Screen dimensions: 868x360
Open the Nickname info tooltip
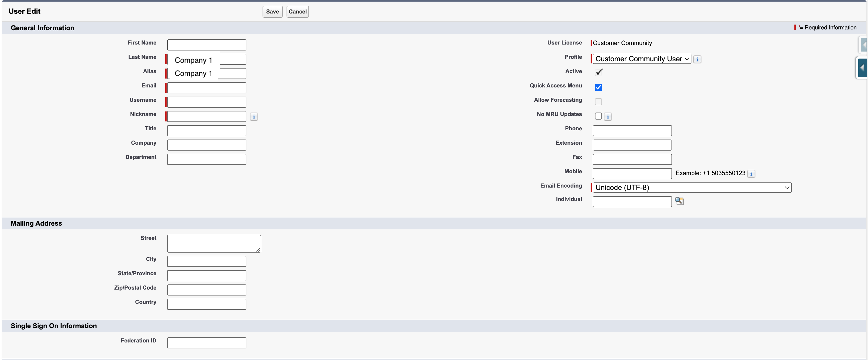point(254,116)
